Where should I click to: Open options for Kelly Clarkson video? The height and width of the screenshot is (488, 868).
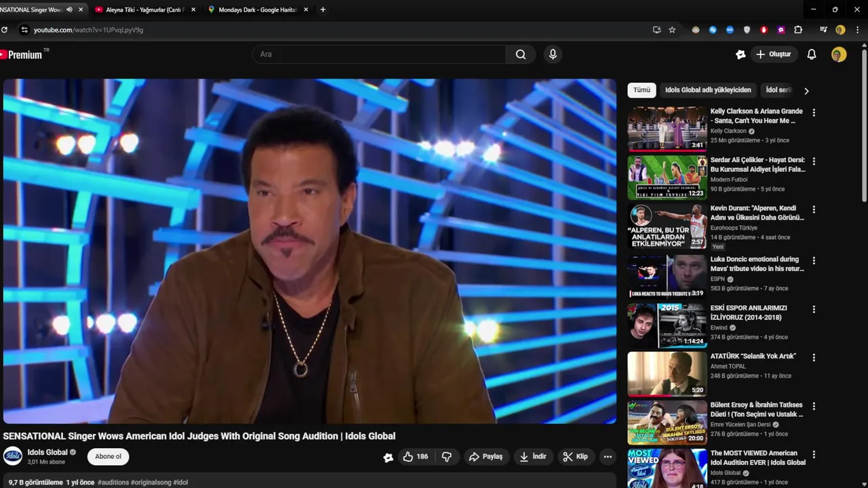tap(814, 113)
